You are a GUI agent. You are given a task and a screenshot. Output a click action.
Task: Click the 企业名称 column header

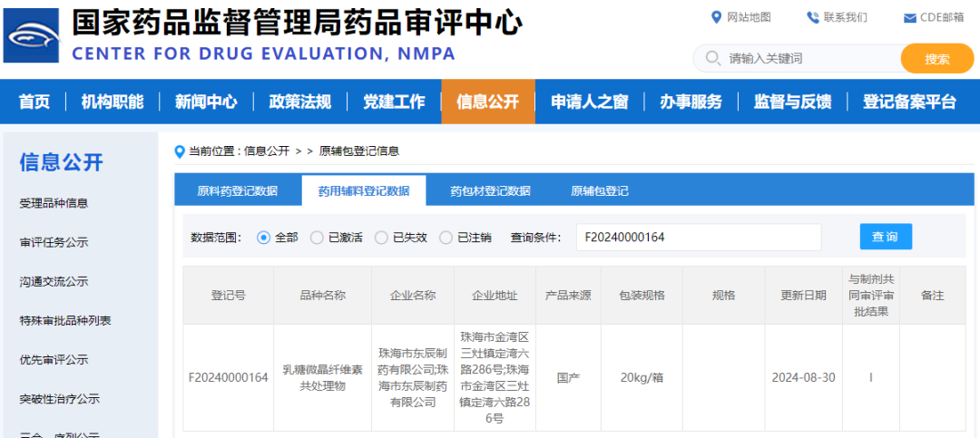(x=413, y=296)
